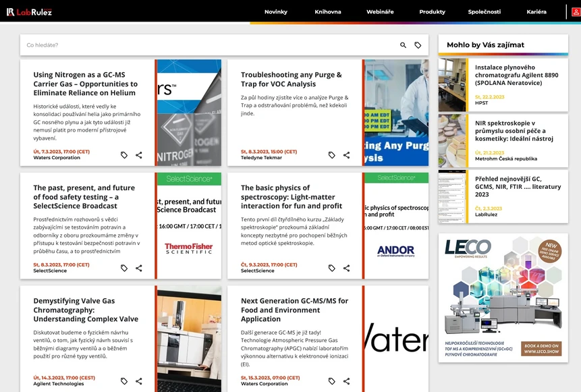Open the Webináře menu
Image resolution: width=581 pixels, height=392 pixels.
(x=381, y=11)
